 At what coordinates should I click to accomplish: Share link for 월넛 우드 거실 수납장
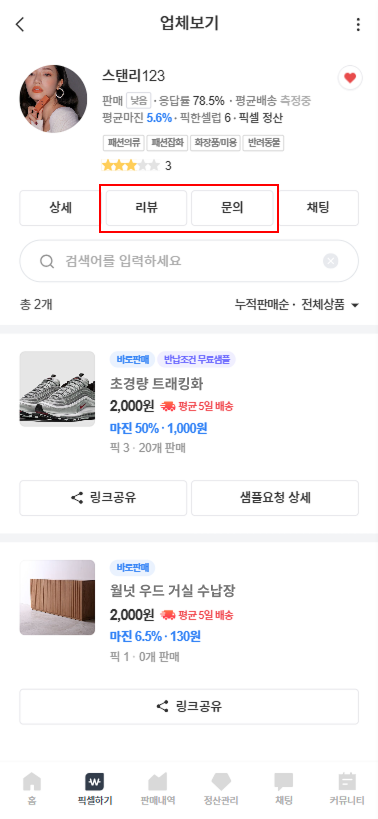(189, 707)
